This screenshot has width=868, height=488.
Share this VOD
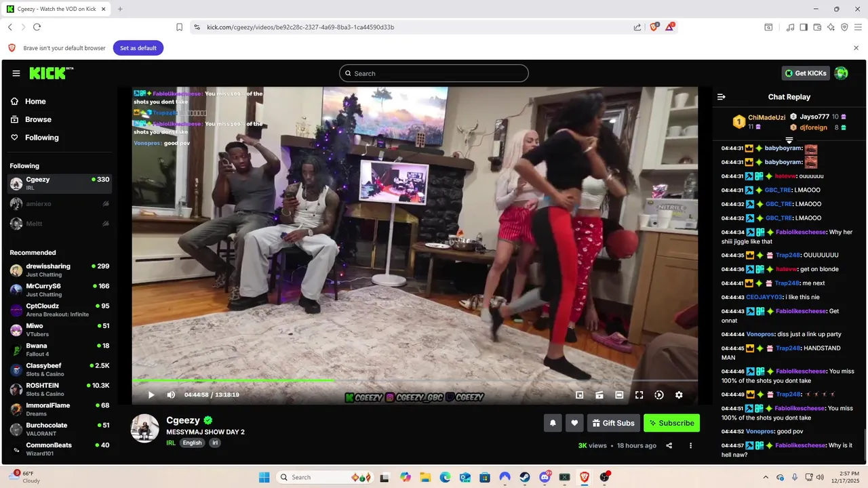pyautogui.click(x=669, y=445)
